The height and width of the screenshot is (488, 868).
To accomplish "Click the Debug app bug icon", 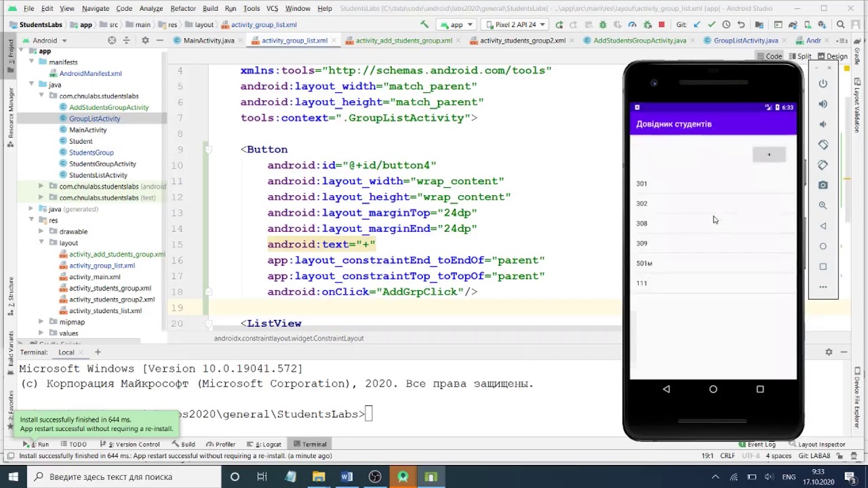I will [603, 24].
